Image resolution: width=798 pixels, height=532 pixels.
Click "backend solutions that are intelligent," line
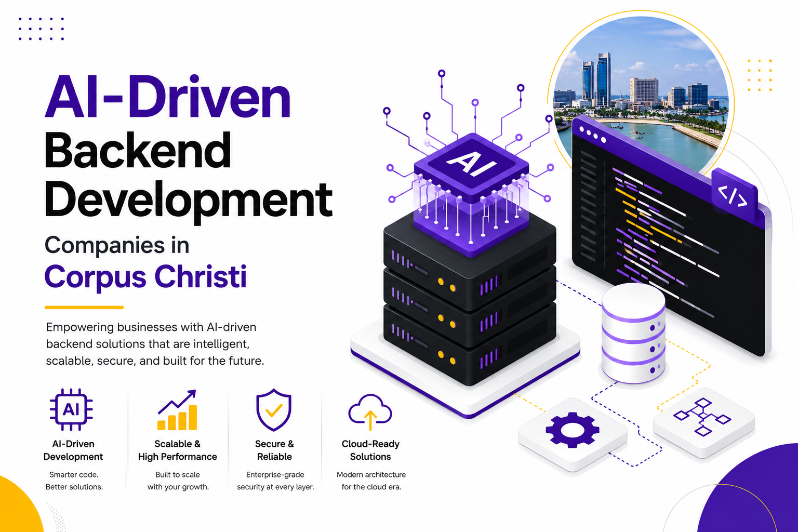(x=148, y=344)
